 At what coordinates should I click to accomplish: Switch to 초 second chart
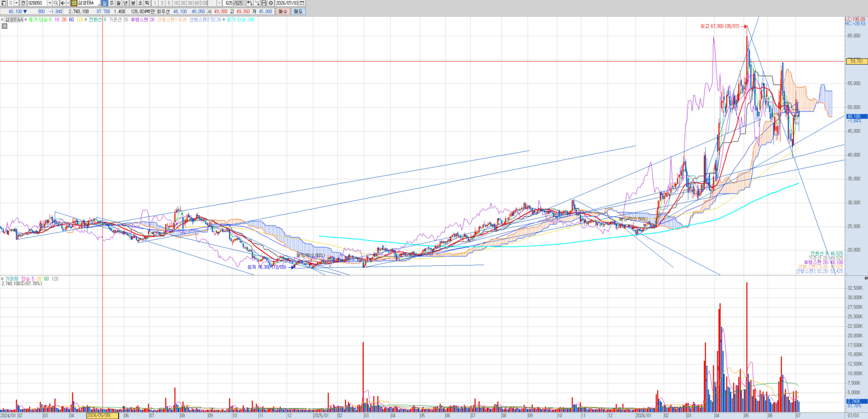click(x=140, y=3)
